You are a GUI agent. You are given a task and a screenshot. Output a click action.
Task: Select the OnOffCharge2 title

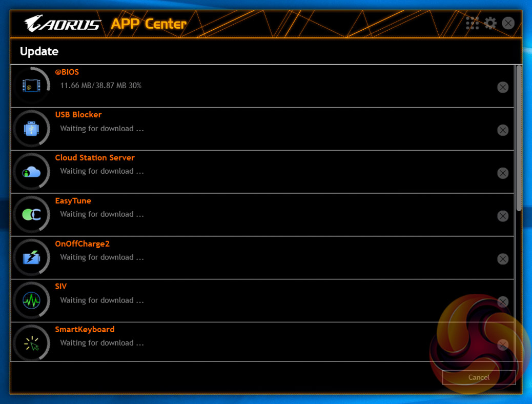83,244
